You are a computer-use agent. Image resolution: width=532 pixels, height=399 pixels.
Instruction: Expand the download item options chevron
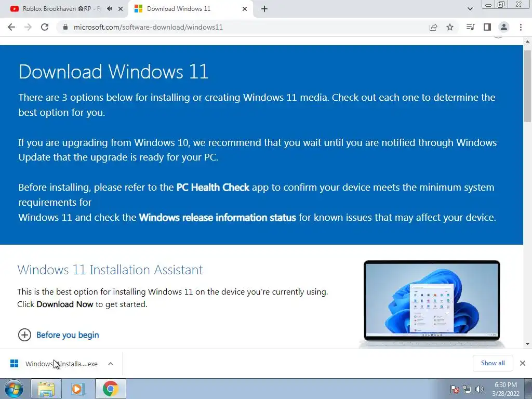point(111,364)
